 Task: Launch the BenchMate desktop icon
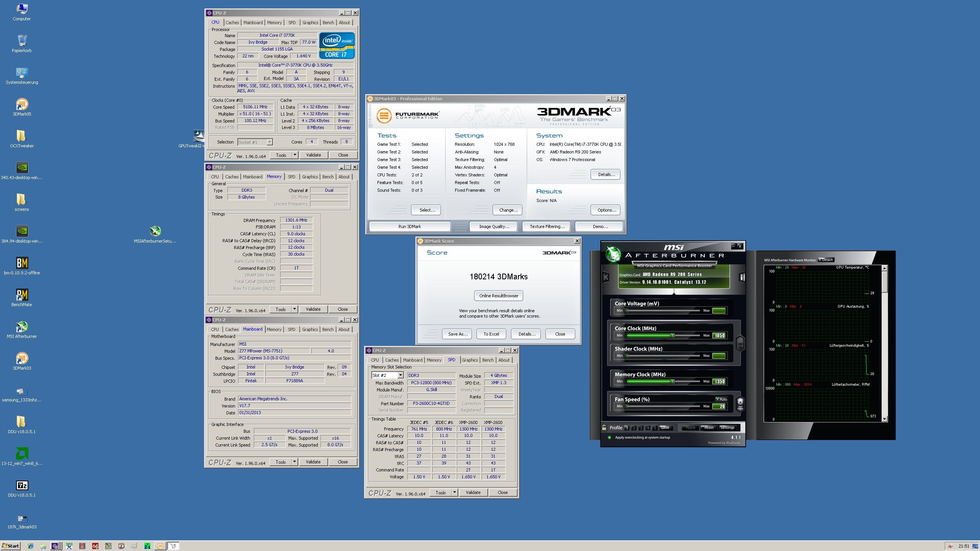[22, 298]
